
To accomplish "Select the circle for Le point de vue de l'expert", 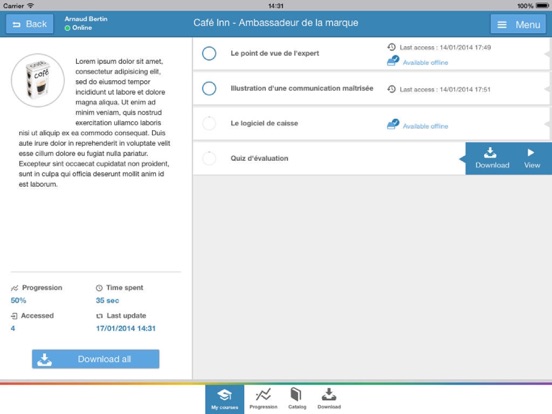I will [x=209, y=54].
